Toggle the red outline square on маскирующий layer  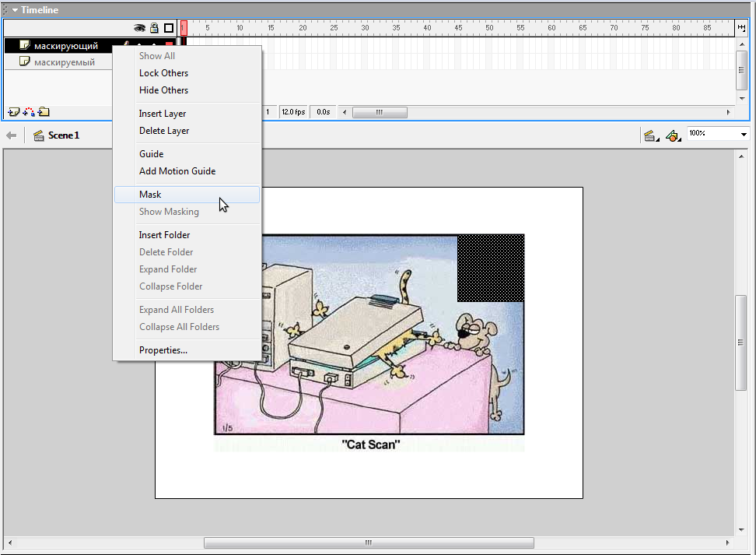(169, 44)
